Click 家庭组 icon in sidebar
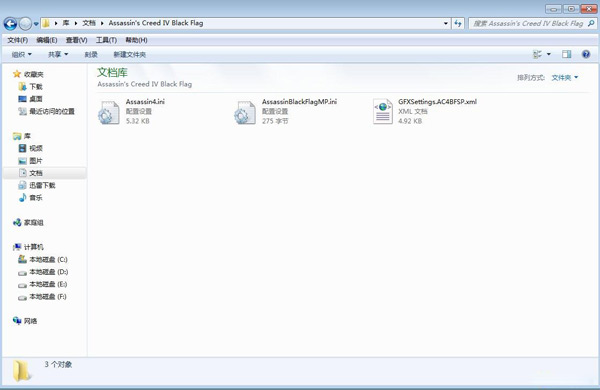The image size is (600, 390). point(17,222)
